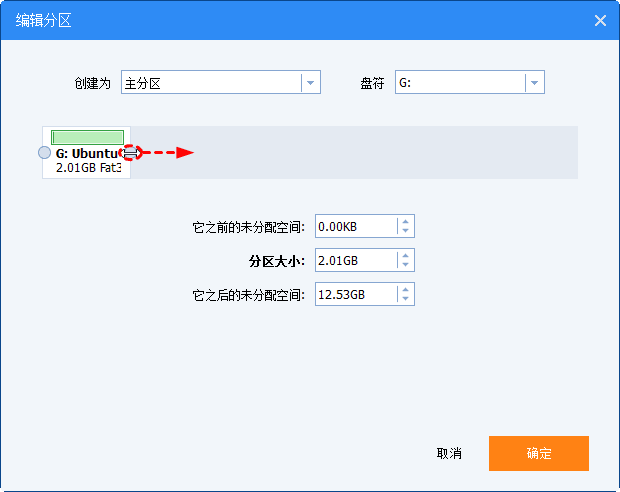Focus the 它之后的未分配空间 input field
This screenshot has height=492, width=620.
coord(355,295)
